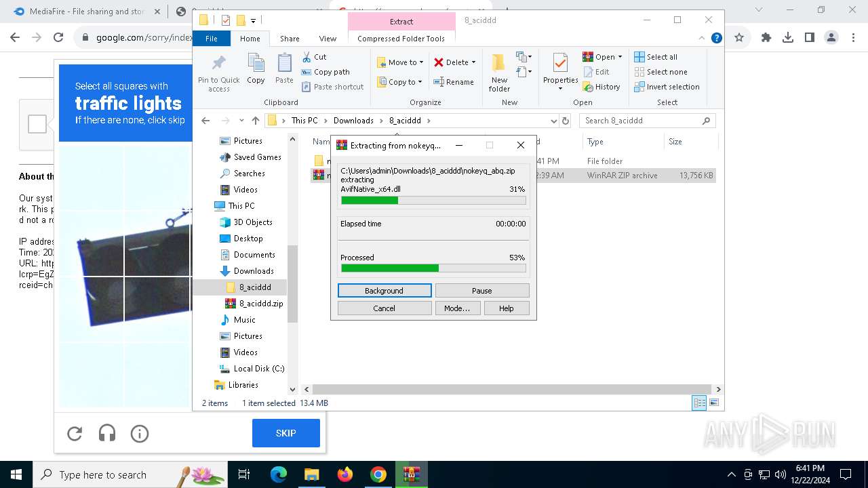
Task: Click Invert selection in ribbon
Action: [667, 87]
